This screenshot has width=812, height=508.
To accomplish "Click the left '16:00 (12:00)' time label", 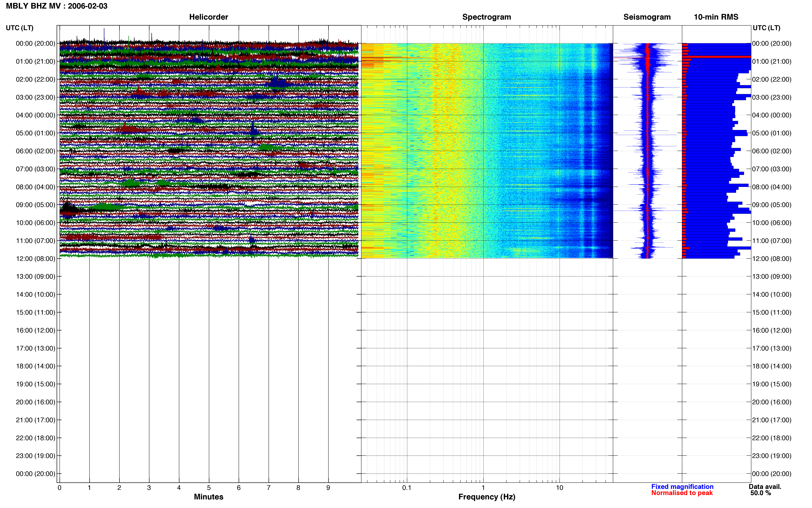I will click(x=36, y=330).
